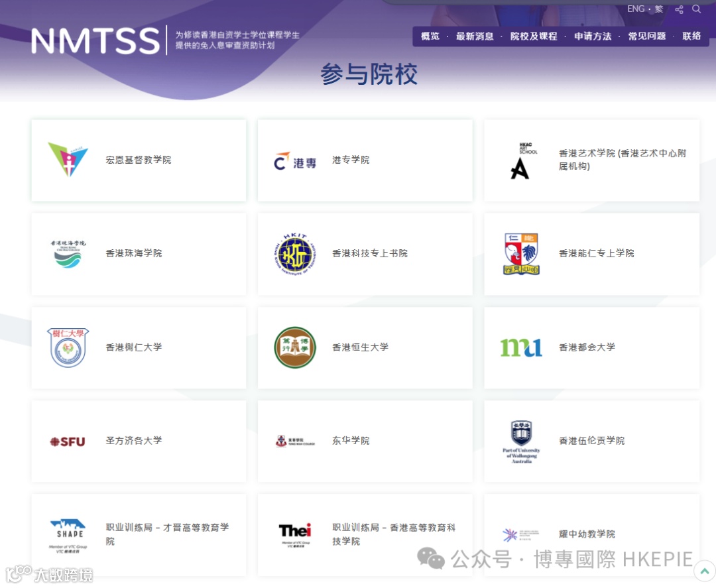Open 港专学院 link text
The height and width of the screenshot is (588, 716).
pyautogui.click(x=351, y=160)
